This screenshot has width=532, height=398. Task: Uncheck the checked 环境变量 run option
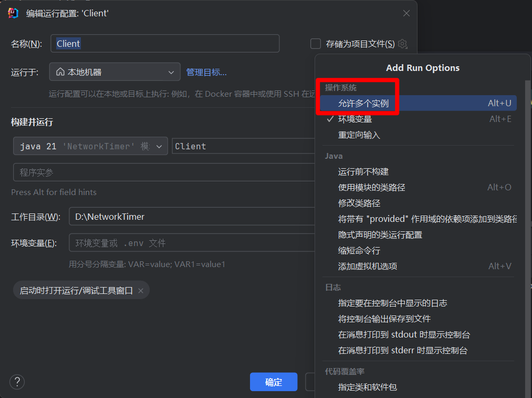355,119
